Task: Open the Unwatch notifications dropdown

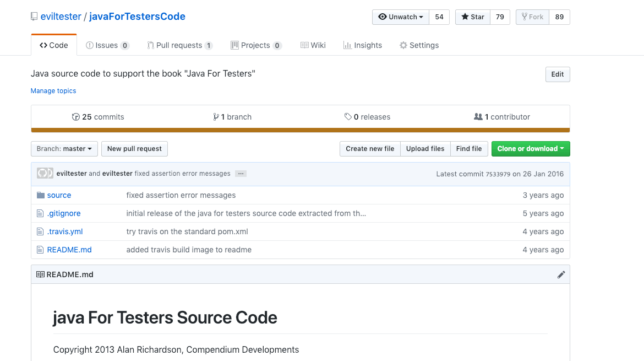Action: coord(401,17)
